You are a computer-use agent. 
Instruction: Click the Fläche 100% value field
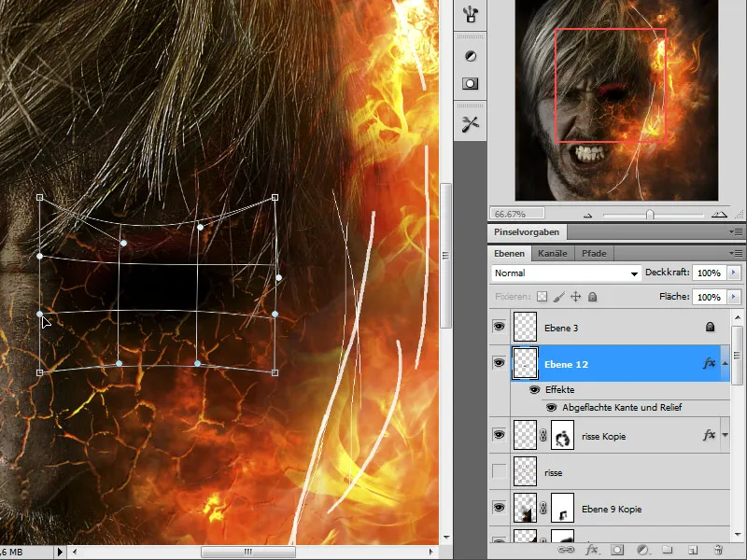point(709,297)
